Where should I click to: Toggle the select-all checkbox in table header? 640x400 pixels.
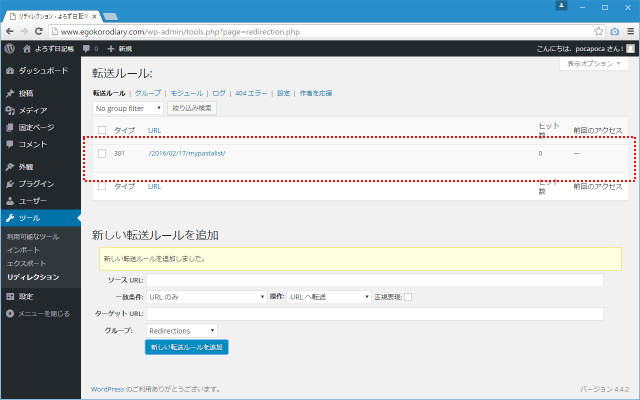coord(102,129)
